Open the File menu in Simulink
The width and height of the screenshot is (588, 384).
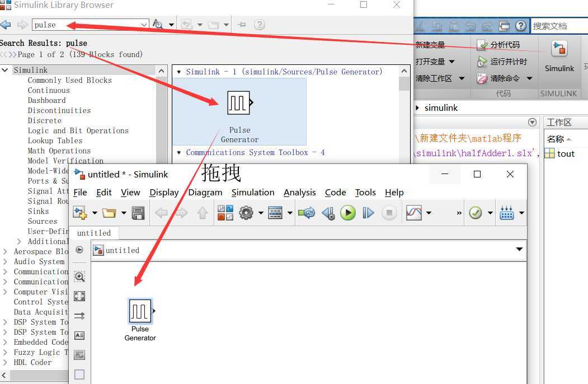click(x=80, y=193)
